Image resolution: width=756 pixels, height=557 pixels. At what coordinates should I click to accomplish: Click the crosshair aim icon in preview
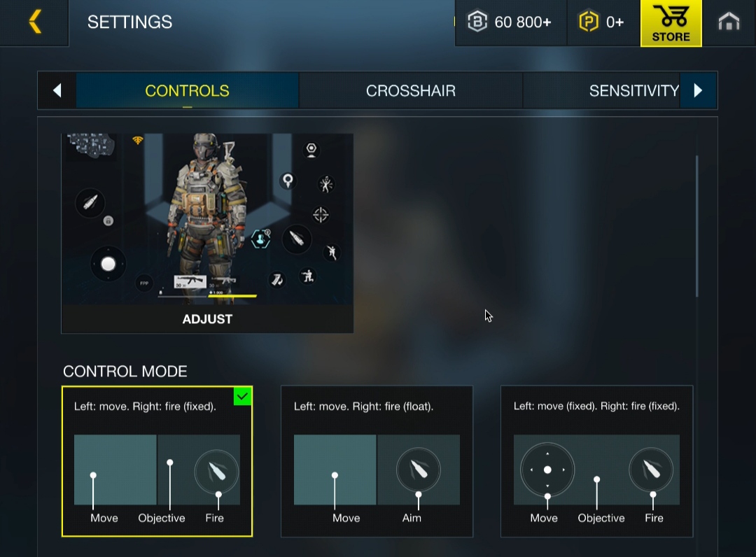tap(321, 214)
